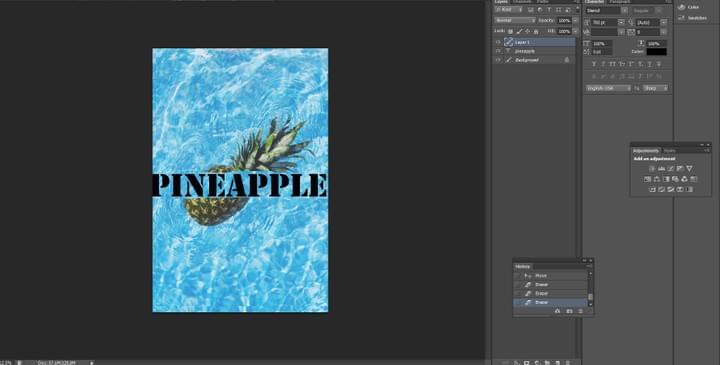Switch to the Paragraph tab
The height and width of the screenshot is (365, 720).
point(619,1)
